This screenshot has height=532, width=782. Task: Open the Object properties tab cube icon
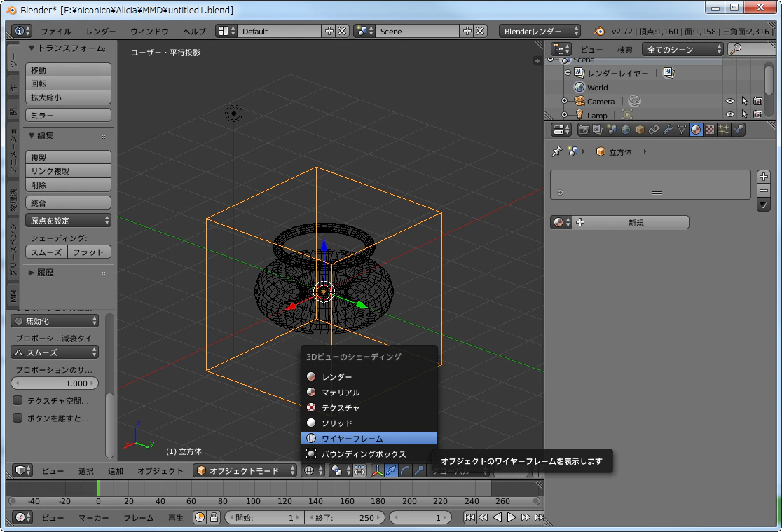[x=640, y=130]
